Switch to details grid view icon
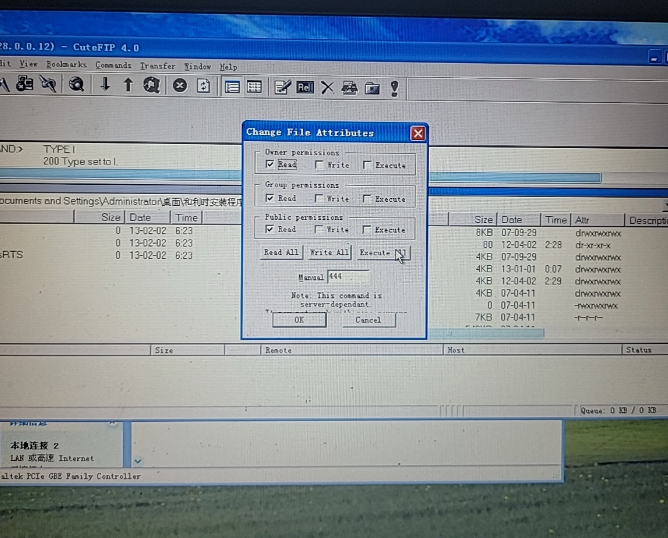 (x=255, y=88)
